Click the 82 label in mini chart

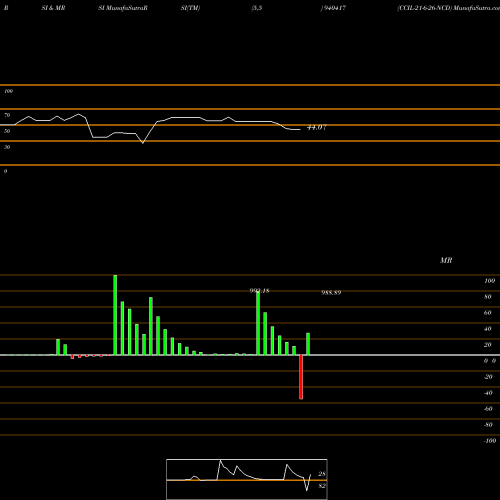point(322,486)
